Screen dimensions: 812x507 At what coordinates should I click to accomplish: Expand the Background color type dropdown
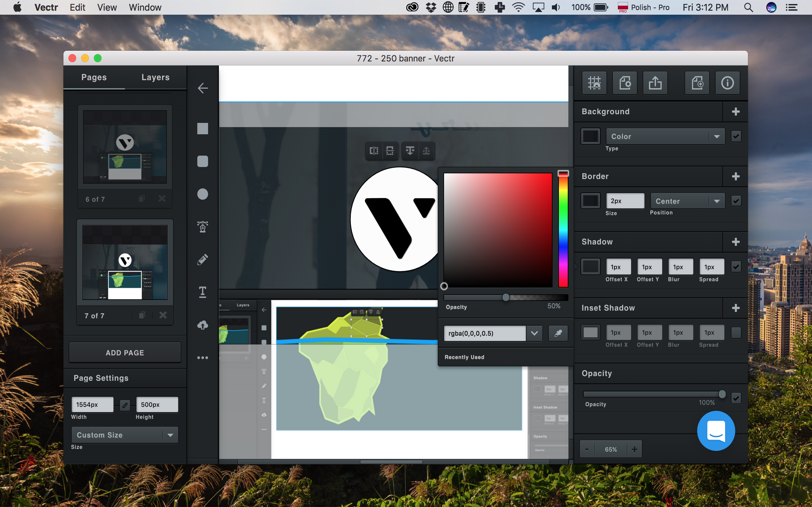click(716, 136)
